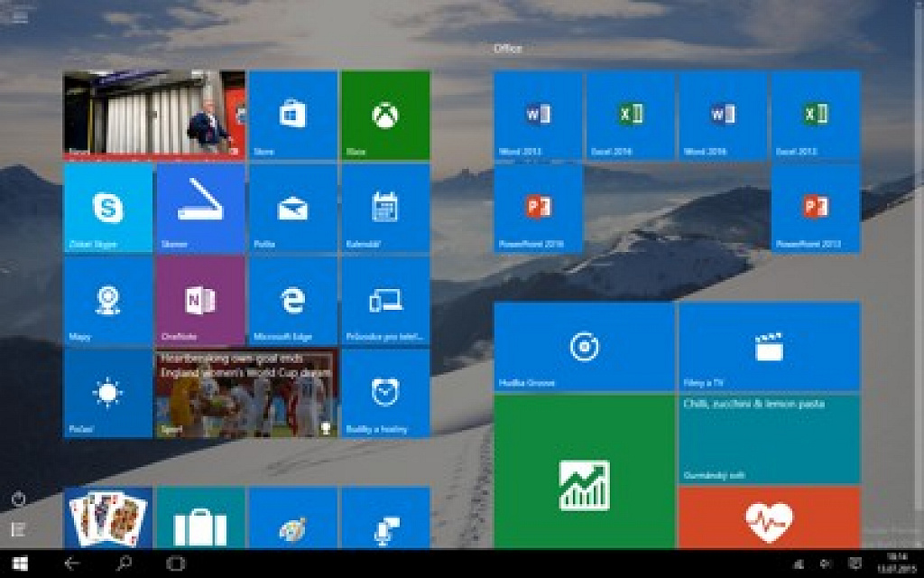Open the taskbar search magnifier
Viewport: 924px width, 578px height.
pyautogui.click(x=124, y=564)
